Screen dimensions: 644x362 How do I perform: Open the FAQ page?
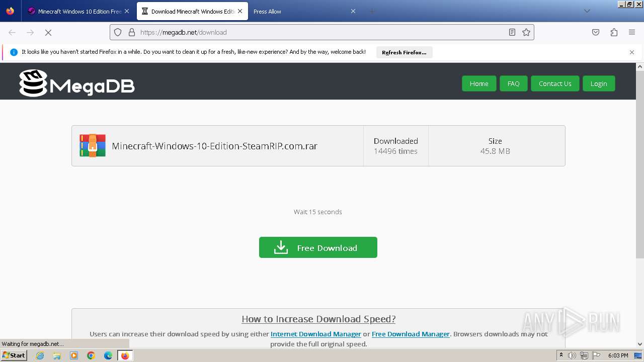513,83
